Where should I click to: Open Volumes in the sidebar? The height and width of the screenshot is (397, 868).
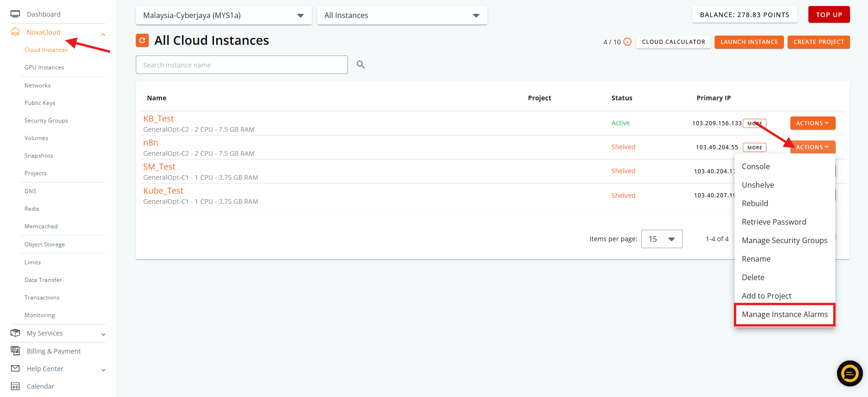[x=36, y=138]
